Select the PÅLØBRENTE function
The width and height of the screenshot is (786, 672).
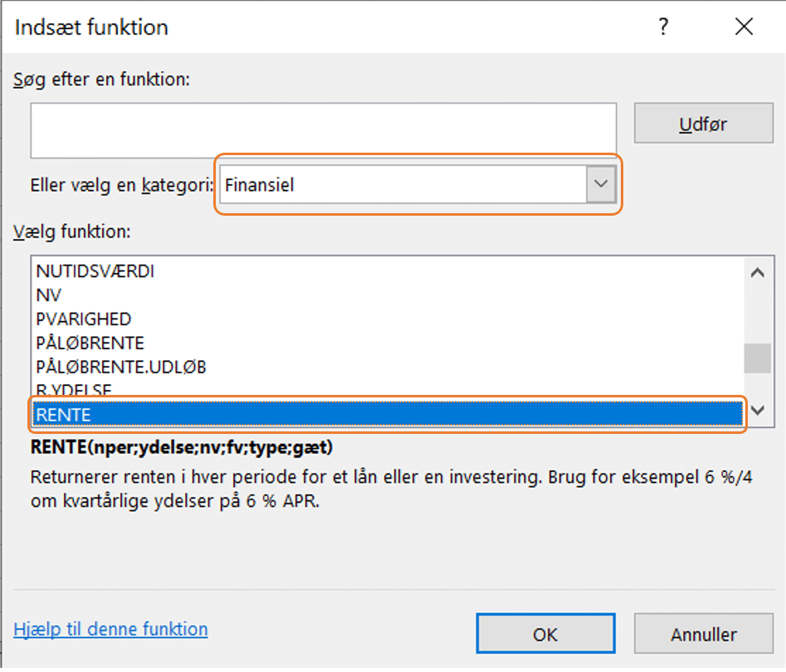click(90, 343)
